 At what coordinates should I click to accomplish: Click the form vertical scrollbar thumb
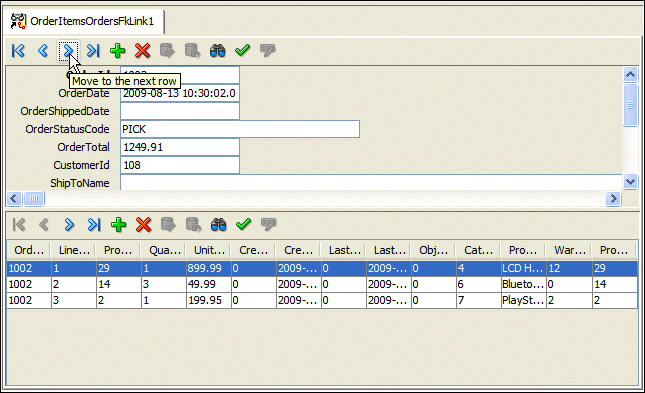pyautogui.click(x=630, y=105)
